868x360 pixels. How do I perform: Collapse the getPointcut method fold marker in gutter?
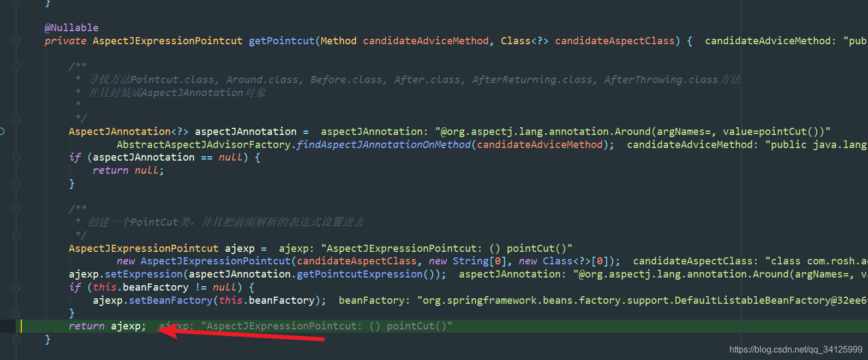click(x=16, y=41)
